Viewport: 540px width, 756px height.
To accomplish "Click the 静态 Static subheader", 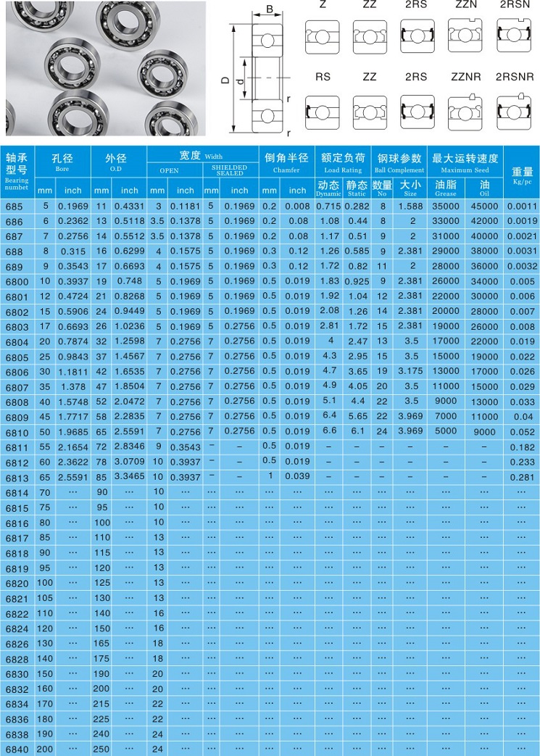I will [357, 188].
